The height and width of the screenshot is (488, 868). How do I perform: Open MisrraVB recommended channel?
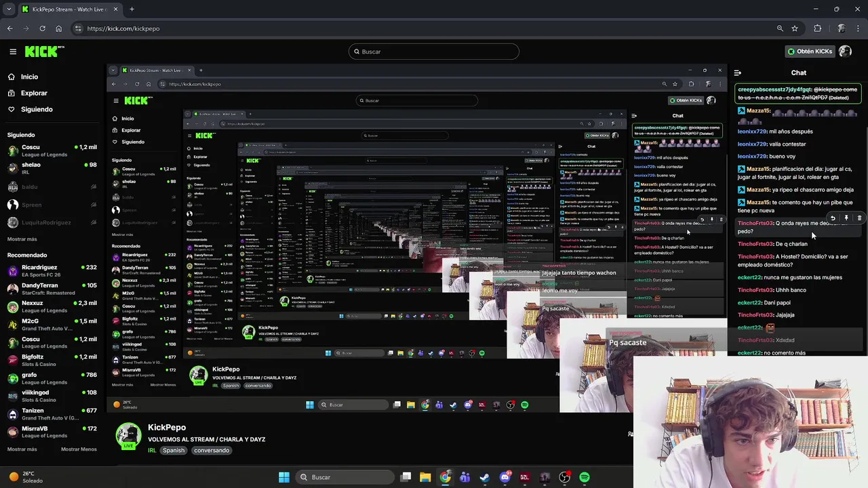pyautogui.click(x=52, y=432)
